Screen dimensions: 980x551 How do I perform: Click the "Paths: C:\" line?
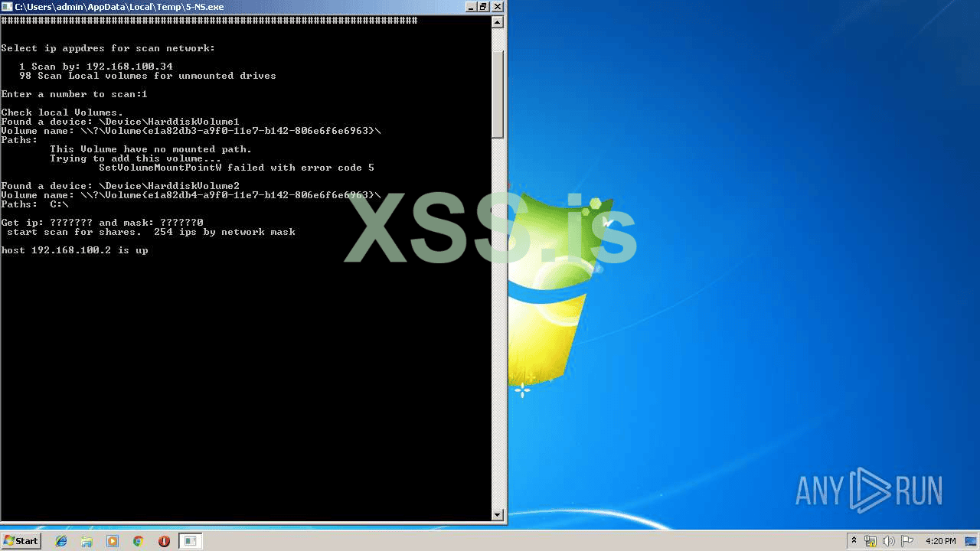(34, 204)
